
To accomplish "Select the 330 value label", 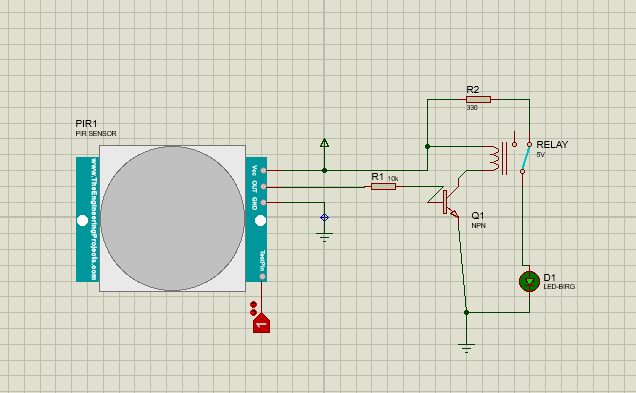I will (x=472, y=108).
